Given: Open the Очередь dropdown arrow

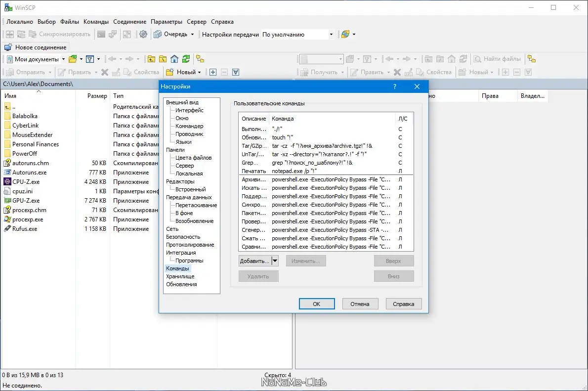Looking at the screenshot, I should [x=192, y=35].
